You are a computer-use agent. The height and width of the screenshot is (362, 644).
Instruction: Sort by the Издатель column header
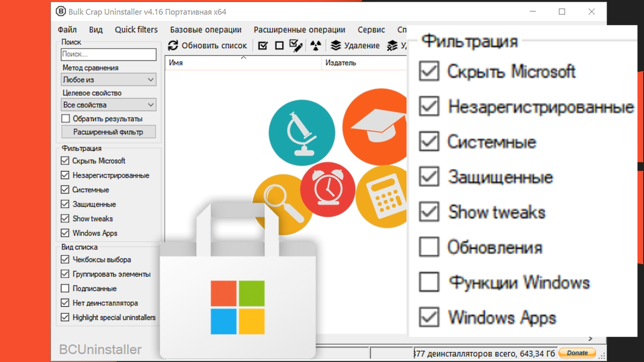(364, 63)
